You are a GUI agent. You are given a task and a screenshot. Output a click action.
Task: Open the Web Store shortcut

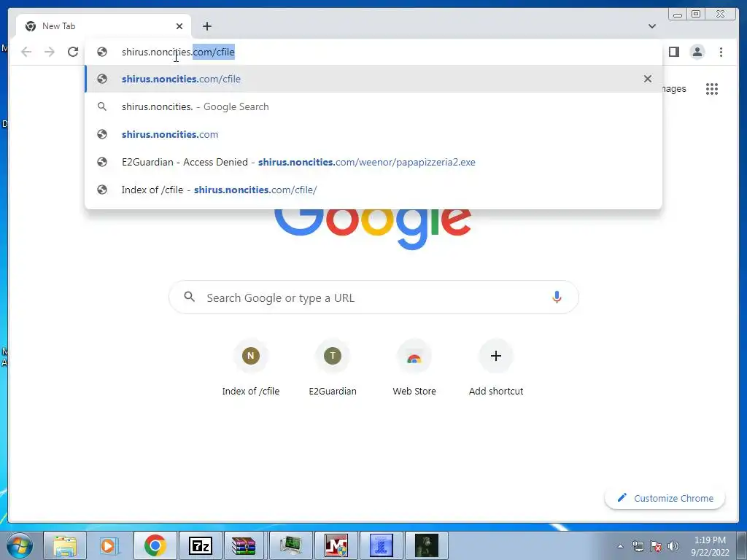(x=414, y=368)
